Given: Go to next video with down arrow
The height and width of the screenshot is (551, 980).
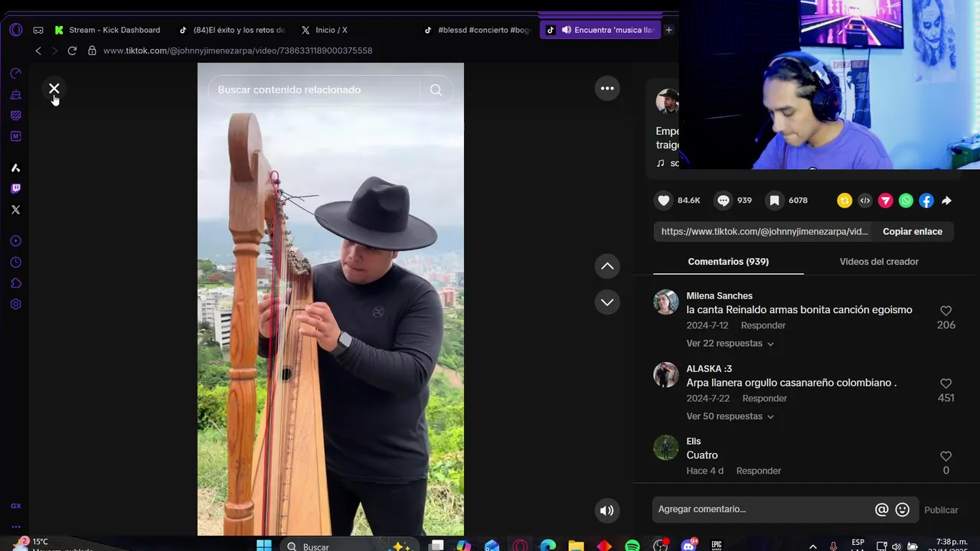Looking at the screenshot, I should (x=607, y=302).
